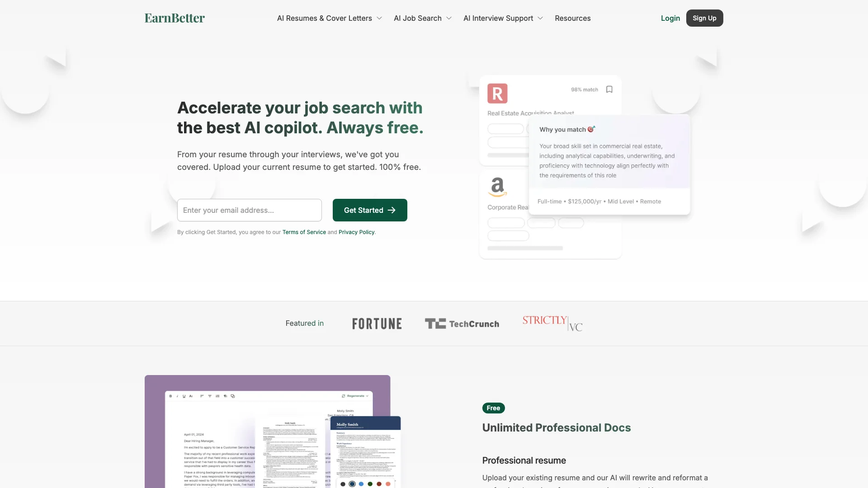Screen dimensions: 868x488
Task: Click the Sign Up button in header
Action: click(x=705, y=18)
